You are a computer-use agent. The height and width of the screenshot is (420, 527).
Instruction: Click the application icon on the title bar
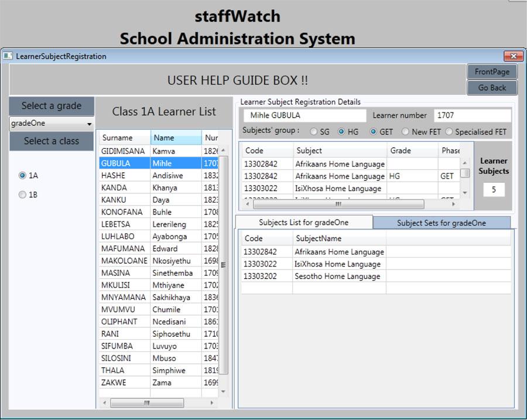[x=8, y=56]
